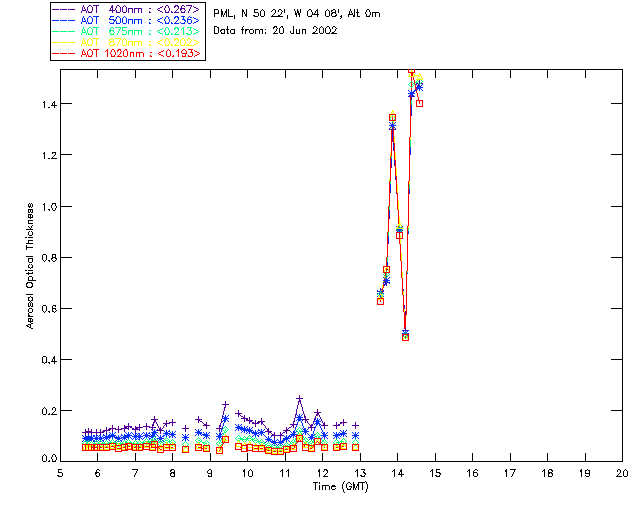Click the x-axis label 7
This screenshot has height=512, width=640.
click(x=135, y=473)
